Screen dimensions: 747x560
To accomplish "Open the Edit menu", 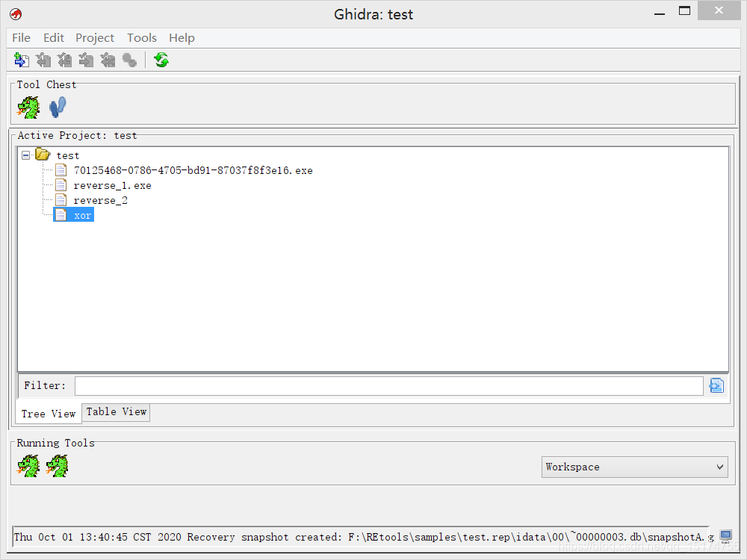I will click(53, 37).
